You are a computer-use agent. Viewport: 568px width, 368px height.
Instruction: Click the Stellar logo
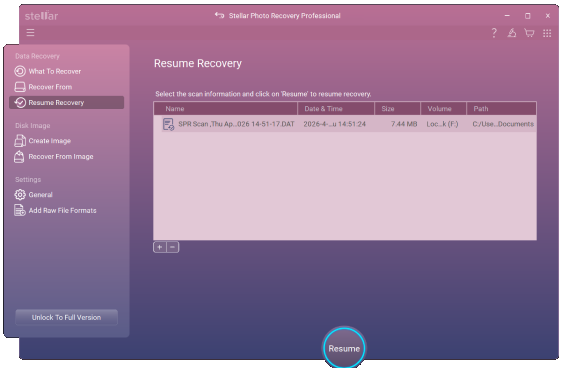(x=41, y=16)
